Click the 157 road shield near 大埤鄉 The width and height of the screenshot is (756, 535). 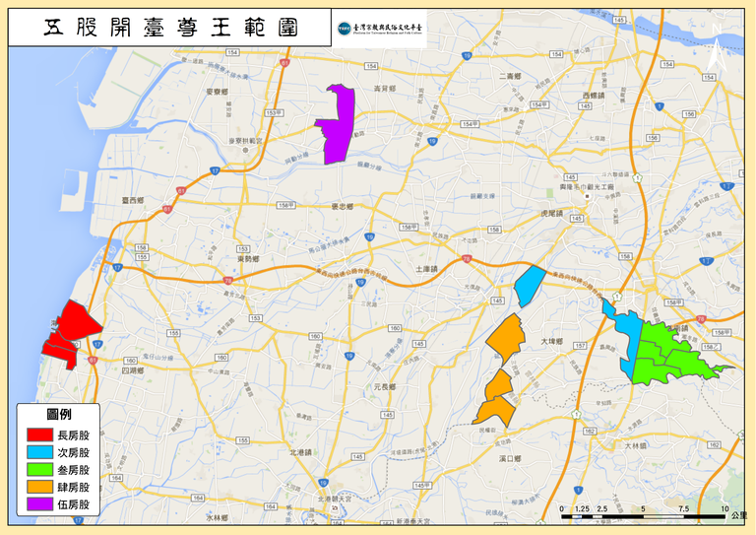(x=580, y=346)
